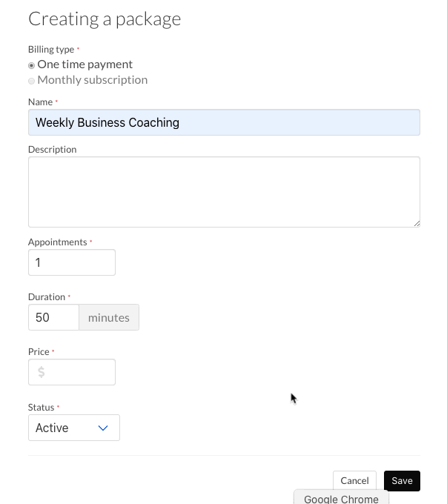The height and width of the screenshot is (504, 447).
Task: Click the Appointments field label
Action: coord(58,242)
